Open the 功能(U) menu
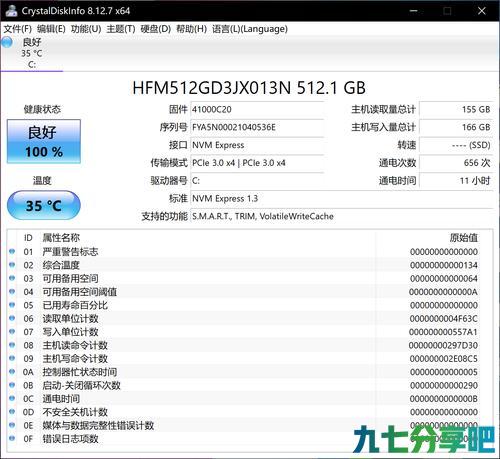This screenshot has height=459, width=500. 86,29
